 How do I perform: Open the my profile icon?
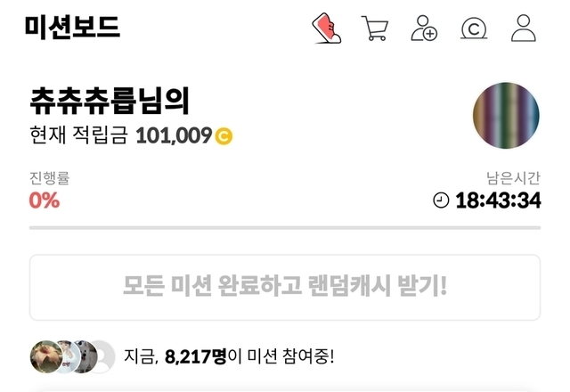524,28
